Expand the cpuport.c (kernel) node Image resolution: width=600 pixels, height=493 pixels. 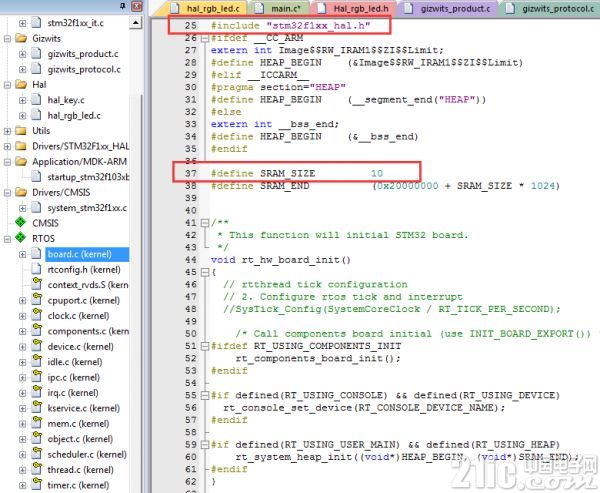coord(23,300)
